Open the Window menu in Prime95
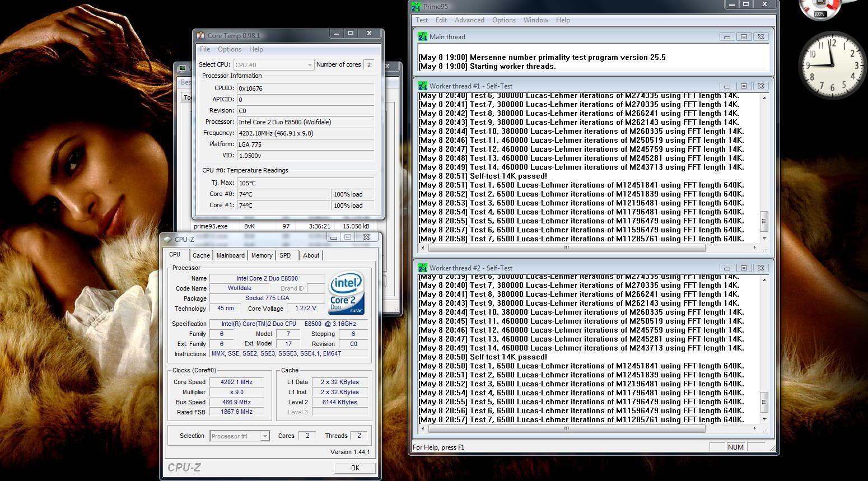 pos(536,20)
